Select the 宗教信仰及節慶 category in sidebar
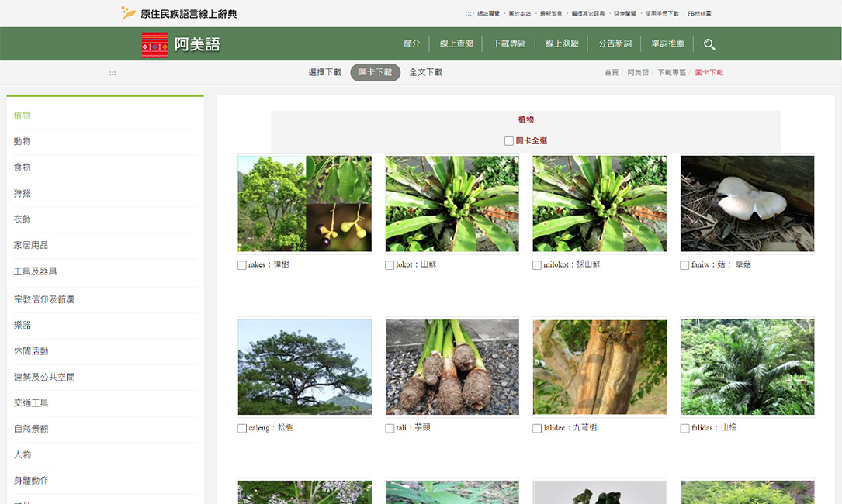Image resolution: width=842 pixels, height=504 pixels. click(44, 299)
